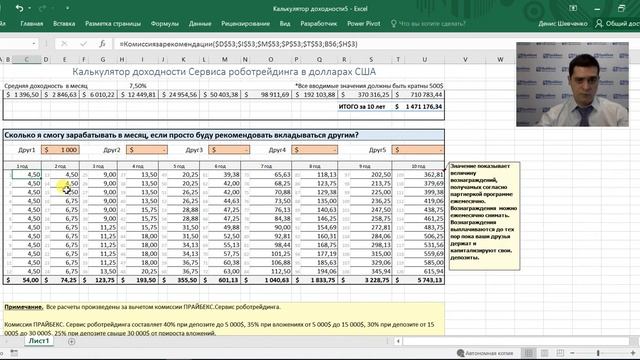Select the Лист1 sheet tab
Viewport: 640px width, 360px height.
[x=39, y=341]
